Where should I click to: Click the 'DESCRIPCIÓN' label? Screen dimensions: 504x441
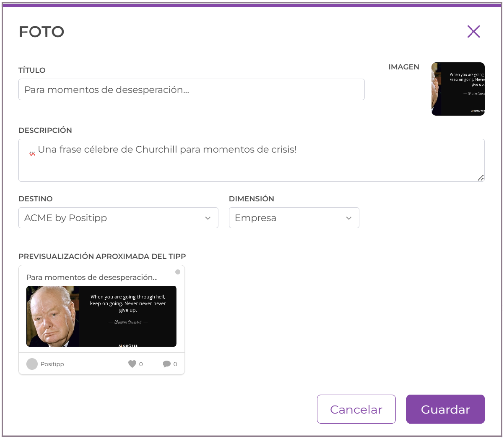click(x=45, y=130)
